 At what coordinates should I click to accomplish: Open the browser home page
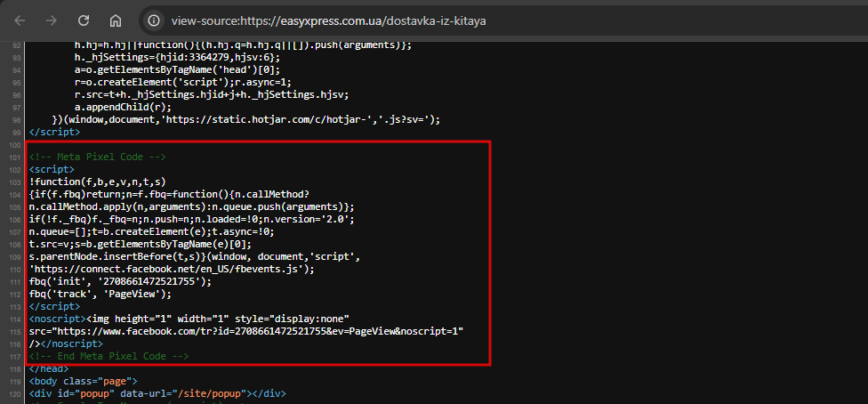[116, 20]
